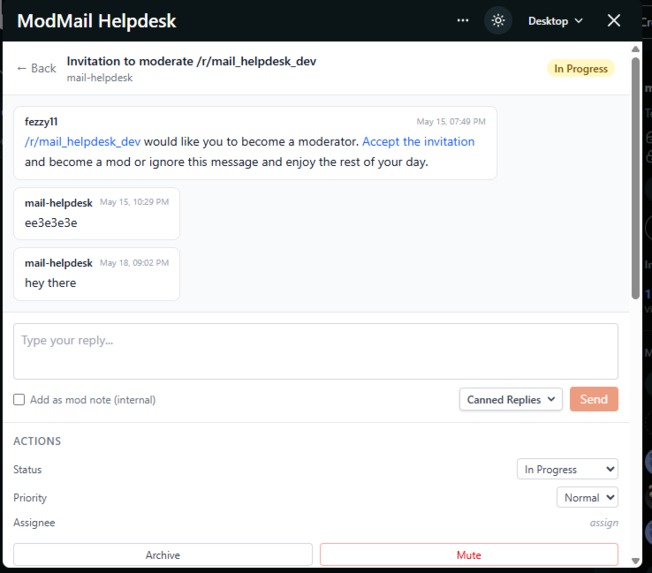
Task: Open the Priority dropdown showing Normal
Action: point(587,497)
